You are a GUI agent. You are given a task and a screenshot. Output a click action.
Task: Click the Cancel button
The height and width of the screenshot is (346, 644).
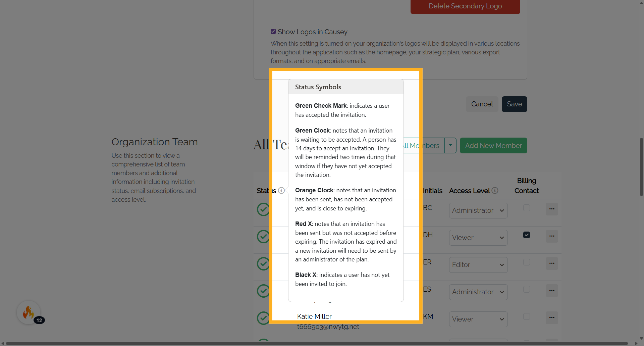pos(482,104)
